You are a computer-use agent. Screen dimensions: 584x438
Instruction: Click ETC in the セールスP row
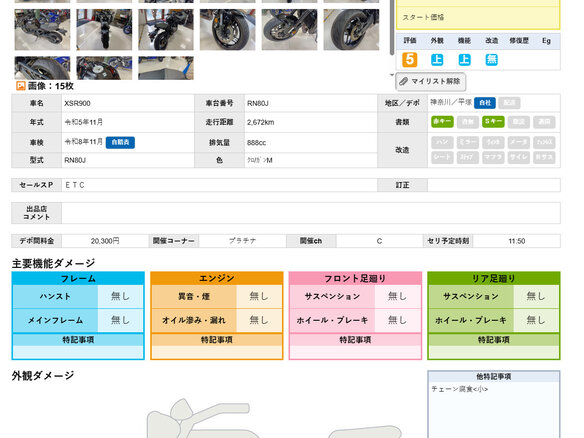(x=74, y=185)
